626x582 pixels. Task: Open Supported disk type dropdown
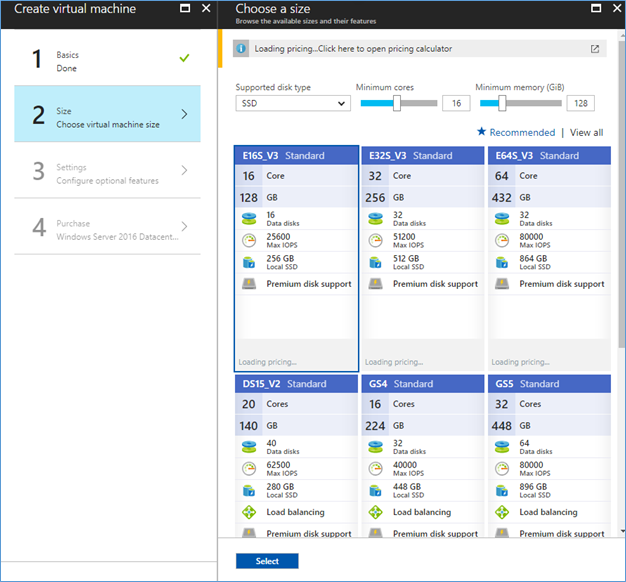293,103
